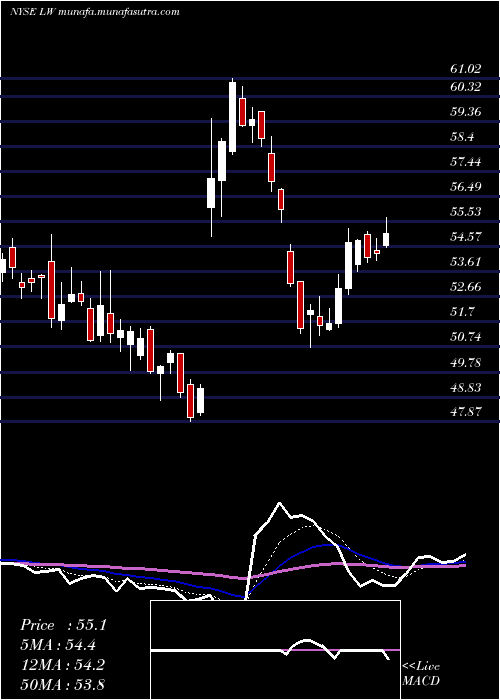500x700 pixels.
Task: Click the 59.36 price level label
Action: [466, 112]
